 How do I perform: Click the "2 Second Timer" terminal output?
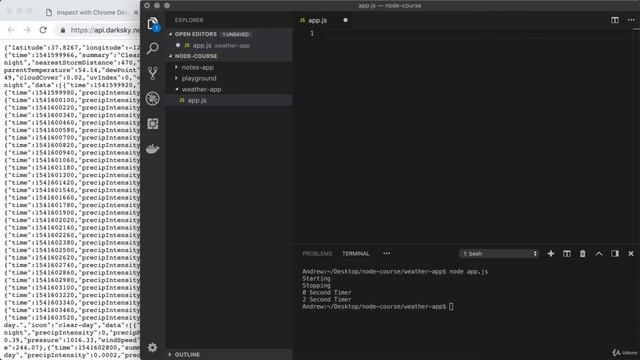tap(327, 300)
